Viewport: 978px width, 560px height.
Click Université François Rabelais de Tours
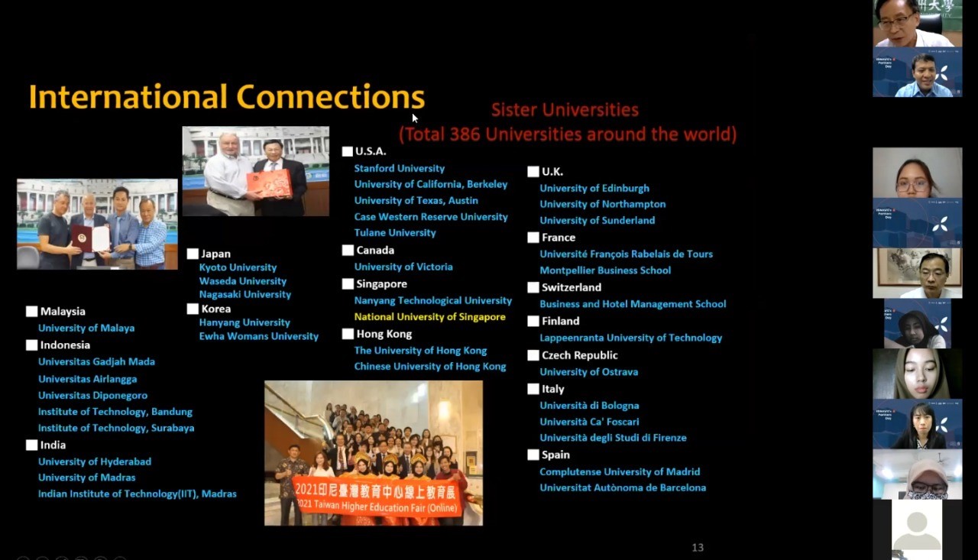click(627, 254)
